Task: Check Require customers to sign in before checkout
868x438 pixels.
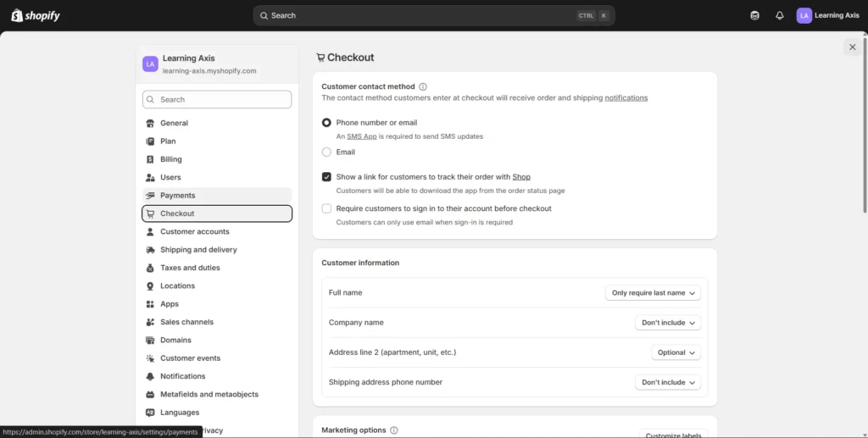Action: click(x=326, y=208)
